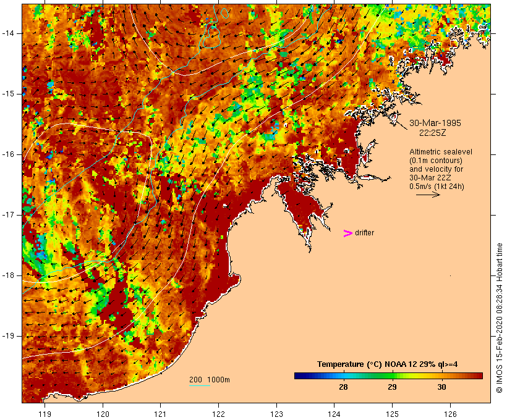Click the latitude axis label -16

pos(8,154)
